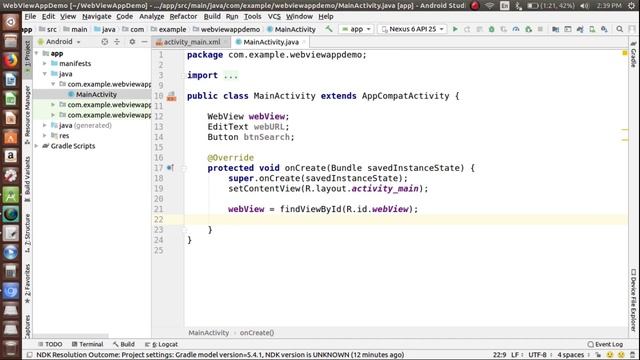Viewport: 640px width, 360px height.
Task: Click the Android Studio dock icon
Action: 11,195
